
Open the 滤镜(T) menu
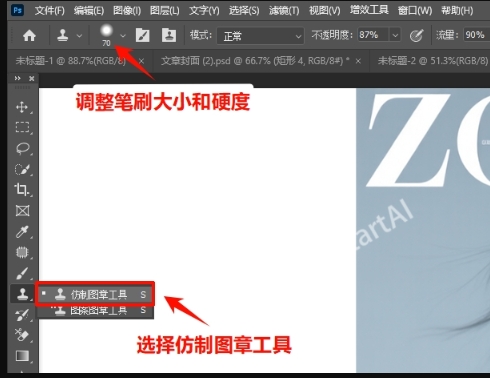click(x=284, y=11)
